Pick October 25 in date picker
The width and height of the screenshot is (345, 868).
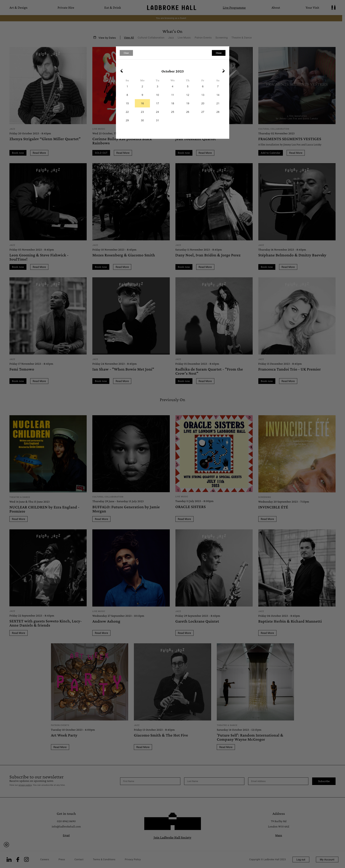click(172, 112)
